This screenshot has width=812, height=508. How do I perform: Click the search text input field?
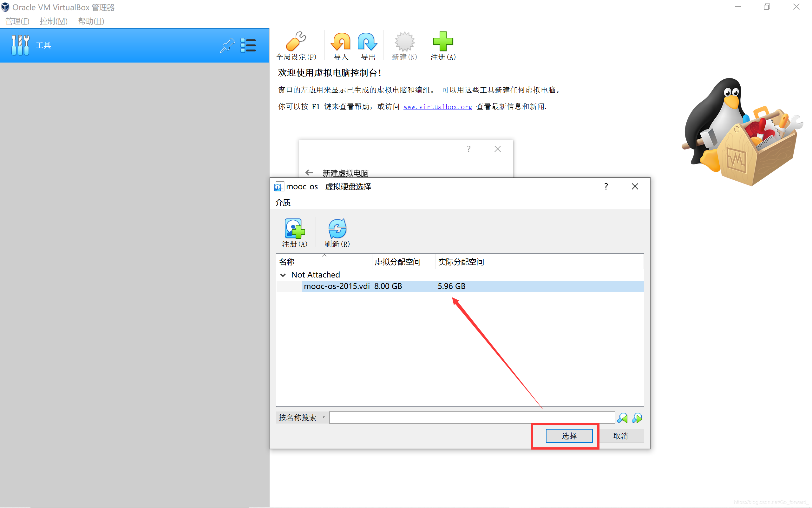(x=472, y=418)
